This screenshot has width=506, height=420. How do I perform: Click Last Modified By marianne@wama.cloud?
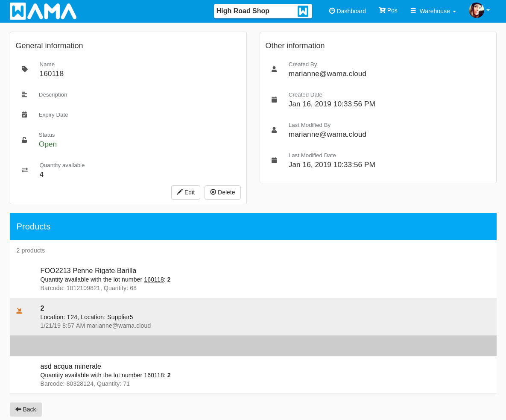[327, 134]
